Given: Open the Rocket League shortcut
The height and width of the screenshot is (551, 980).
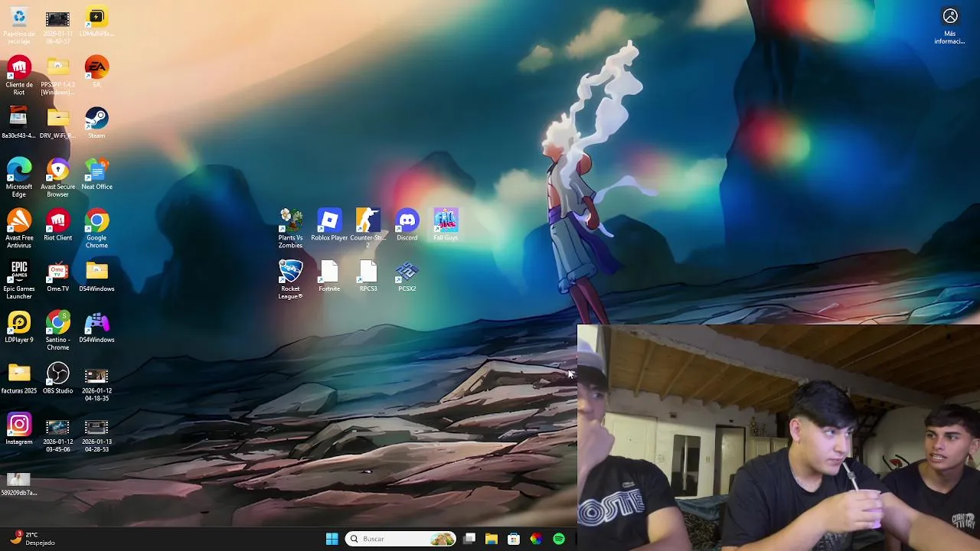Looking at the screenshot, I should [291, 279].
